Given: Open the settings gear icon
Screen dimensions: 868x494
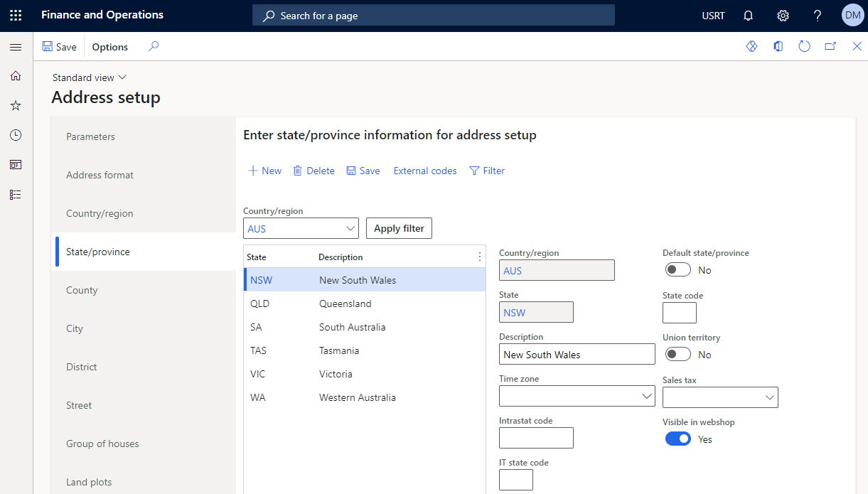Looking at the screenshot, I should point(783,16).
